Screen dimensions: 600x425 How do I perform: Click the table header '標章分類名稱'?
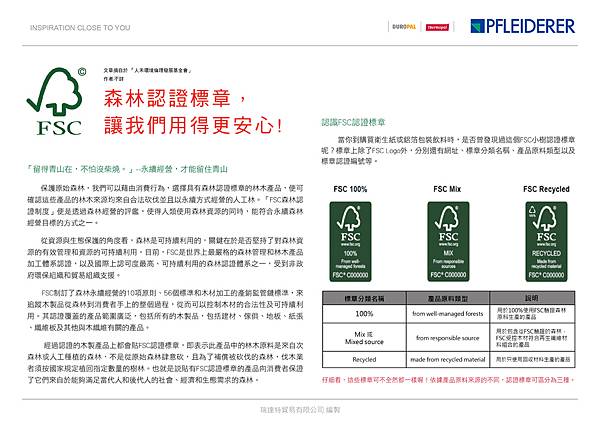(364, 298)
